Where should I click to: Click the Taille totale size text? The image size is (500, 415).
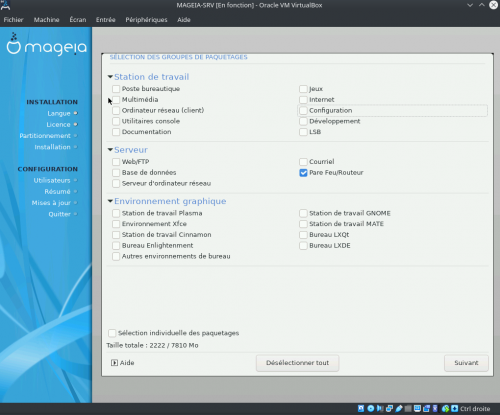pos(152,345)
